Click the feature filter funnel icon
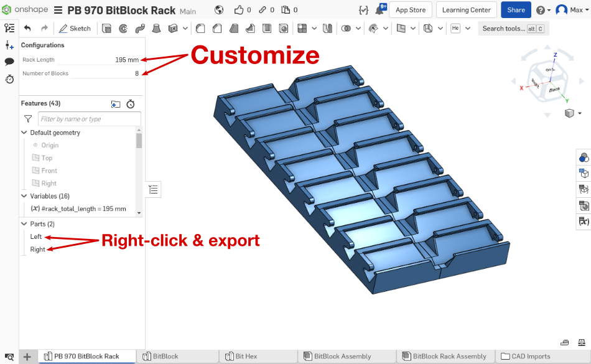Image resolution: width=591 pixels, height=364 pixels. pos(28,119)
